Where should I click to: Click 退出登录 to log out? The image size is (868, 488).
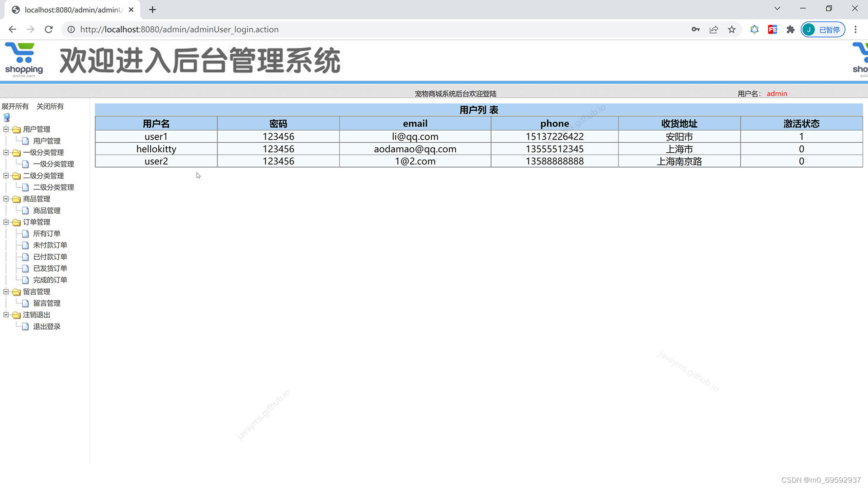click(47, 326)
